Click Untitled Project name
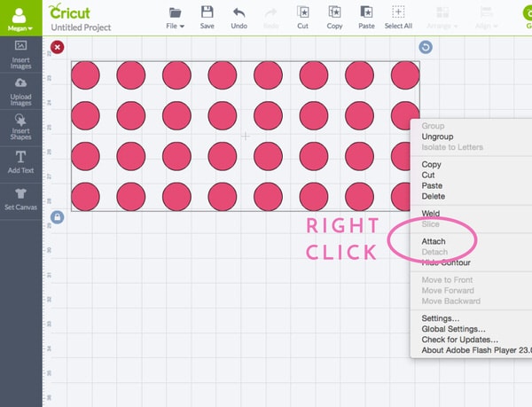The height and width of the screenshot is (407, 532). point(81,27)
